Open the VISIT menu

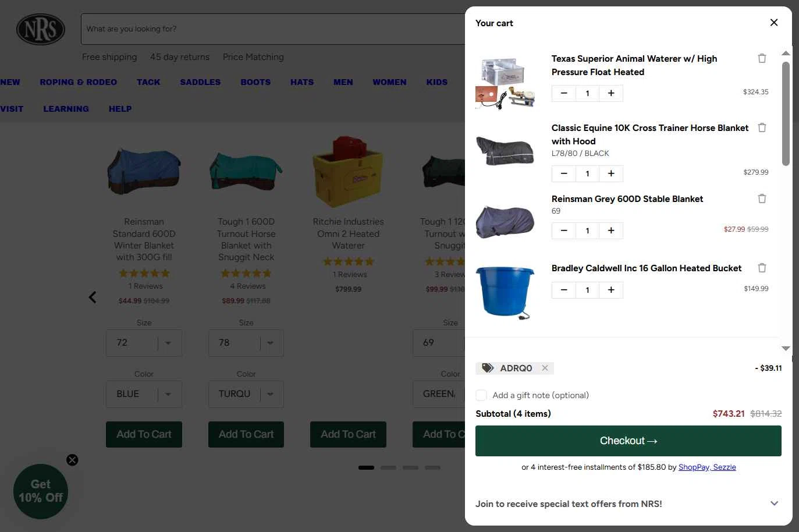12,109
